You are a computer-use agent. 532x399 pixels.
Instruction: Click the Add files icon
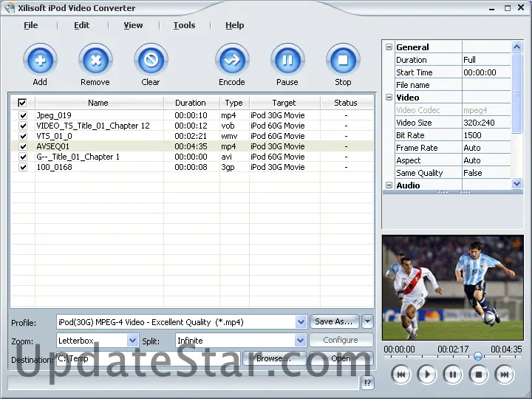(40, 61)
